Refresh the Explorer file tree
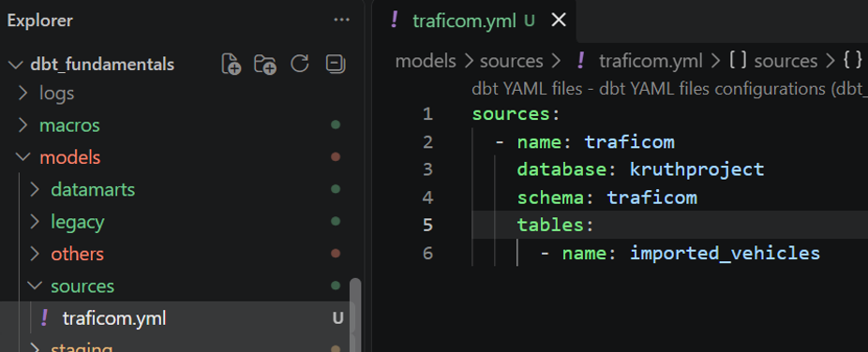Viewport: 868px width, 352px height. pos(299,64)
